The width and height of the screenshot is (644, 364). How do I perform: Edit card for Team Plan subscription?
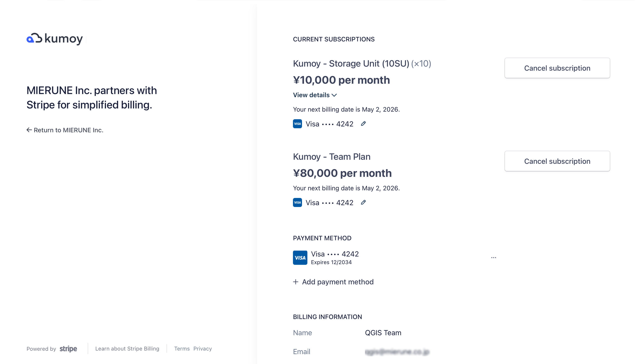coord(363,202)
